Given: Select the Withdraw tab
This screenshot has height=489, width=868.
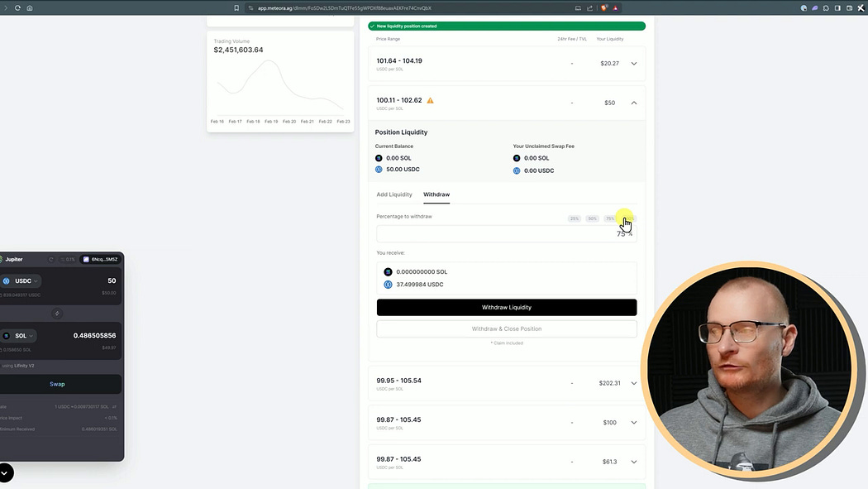Looking at the screenshot, I should (436, 194).
